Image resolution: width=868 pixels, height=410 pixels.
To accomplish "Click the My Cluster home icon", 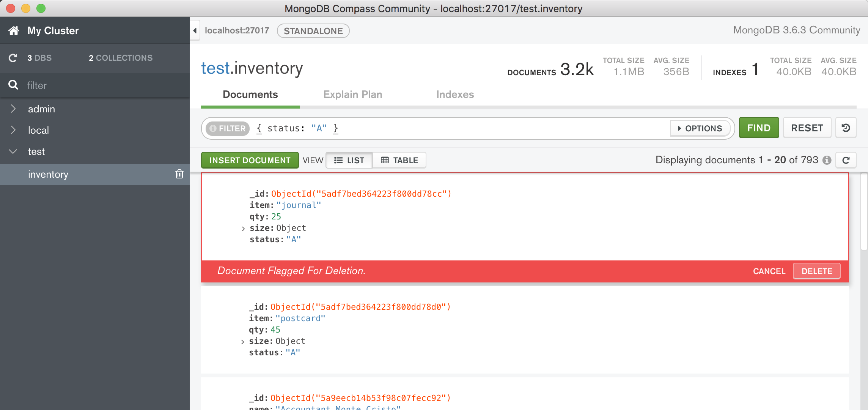I will tap(14, 30).
